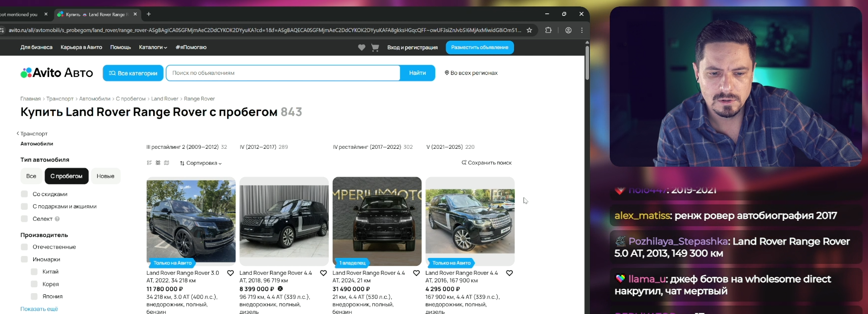Check the 'Китай' checkbox

pos(34,272)
